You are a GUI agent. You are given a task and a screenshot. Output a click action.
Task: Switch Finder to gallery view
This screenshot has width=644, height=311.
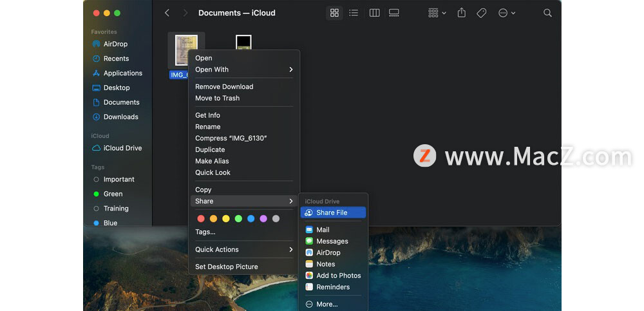click(394, 13)
